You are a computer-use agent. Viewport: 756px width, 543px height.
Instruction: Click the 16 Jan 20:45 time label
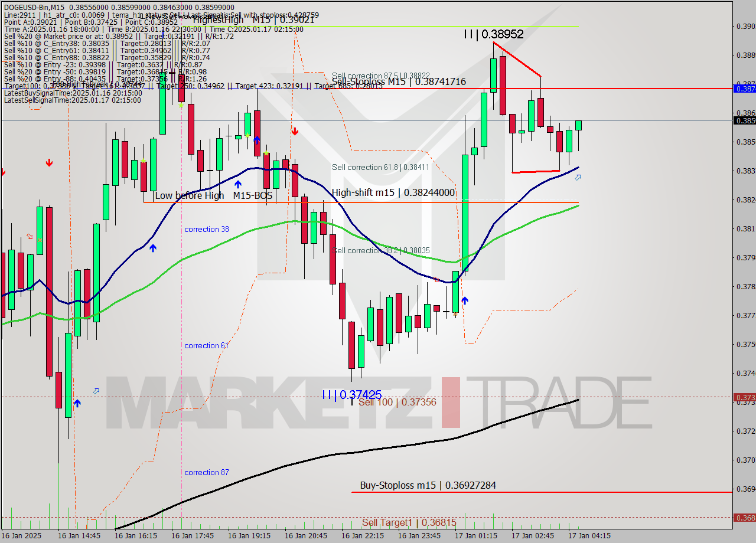306,536
